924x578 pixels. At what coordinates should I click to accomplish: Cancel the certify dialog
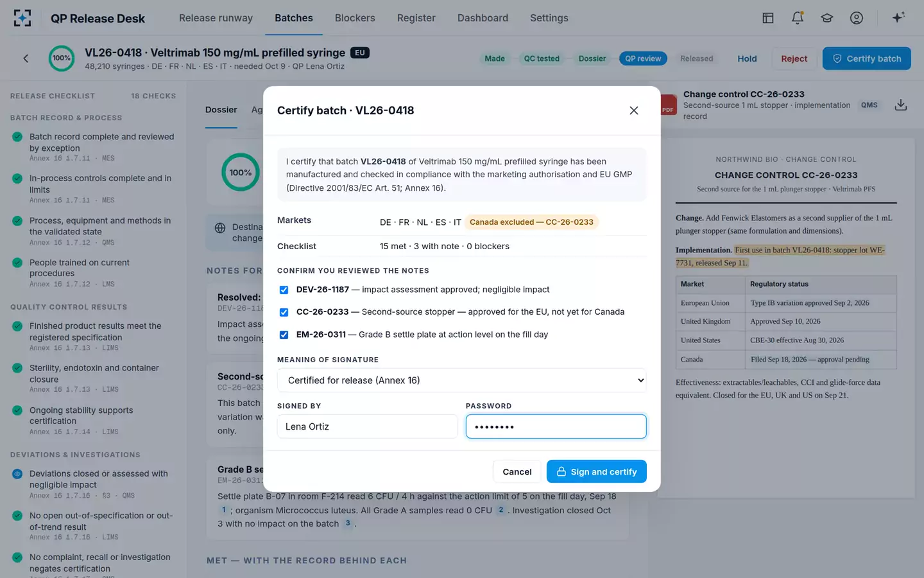coord(517,471)
